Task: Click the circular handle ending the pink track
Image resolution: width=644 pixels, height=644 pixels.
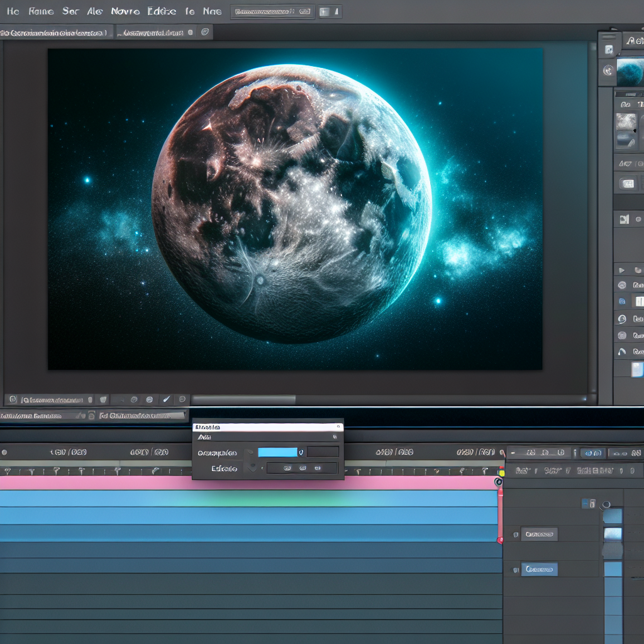Action: 499,482
